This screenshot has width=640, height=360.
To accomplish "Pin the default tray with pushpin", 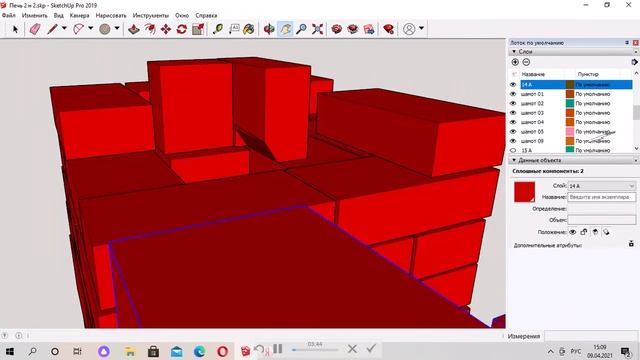I will (627, 42).
